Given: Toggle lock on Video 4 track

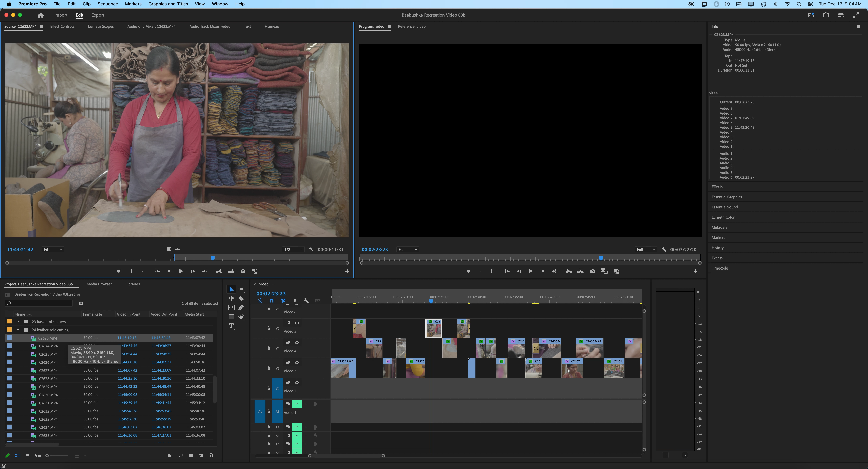Looking at the screenshot, I should 269,348.
